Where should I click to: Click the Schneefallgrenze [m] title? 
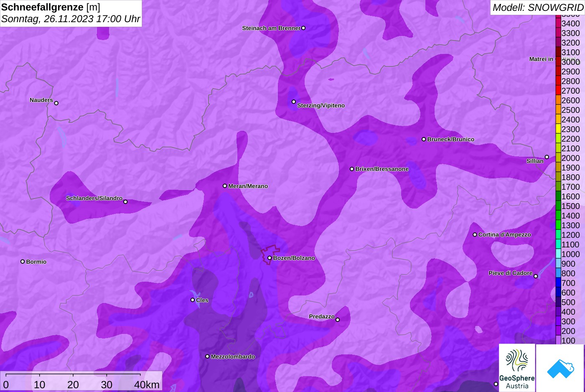pos(51,7)
